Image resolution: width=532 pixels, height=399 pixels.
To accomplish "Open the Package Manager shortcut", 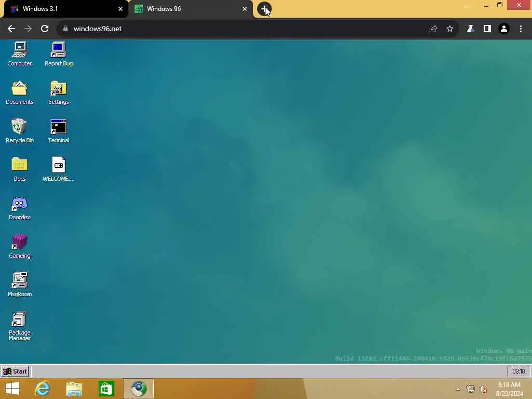I will click(19, 326).
